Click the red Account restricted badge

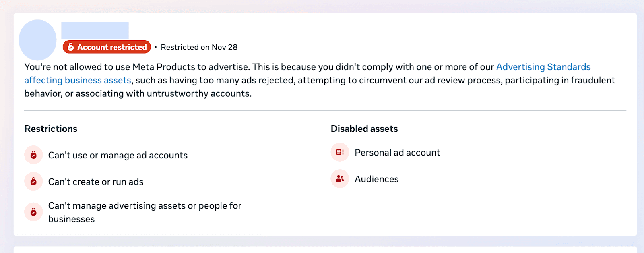tap(107, 47)
